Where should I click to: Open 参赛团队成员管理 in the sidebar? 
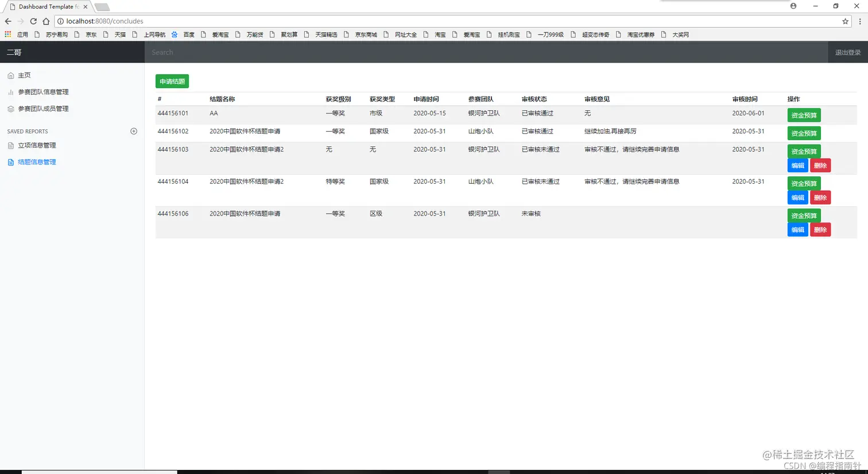point(43,109)
